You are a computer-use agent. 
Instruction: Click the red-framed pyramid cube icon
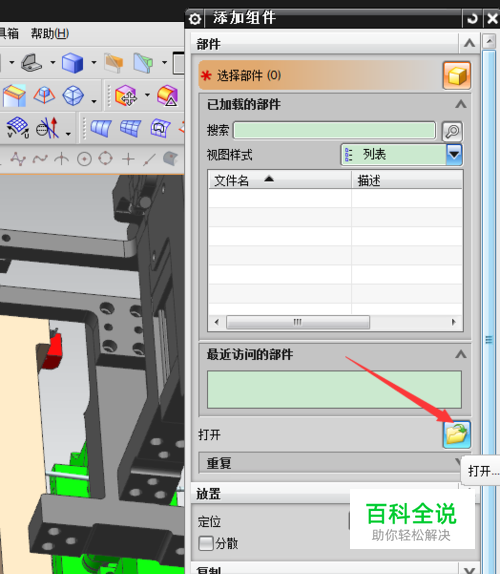click(44, 96)
